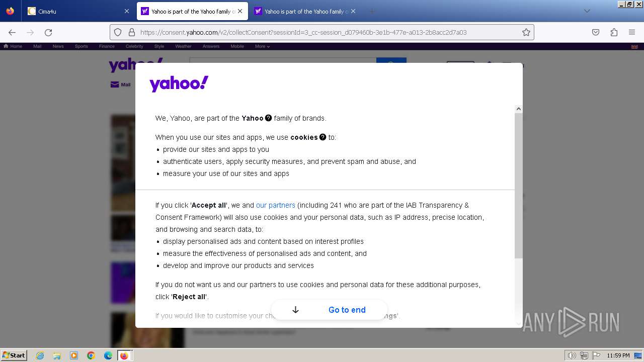Click the down arrow in Go to end
The width and height of the screenshot is (644, 362).
pyautogui.click(x=295, y=310)
